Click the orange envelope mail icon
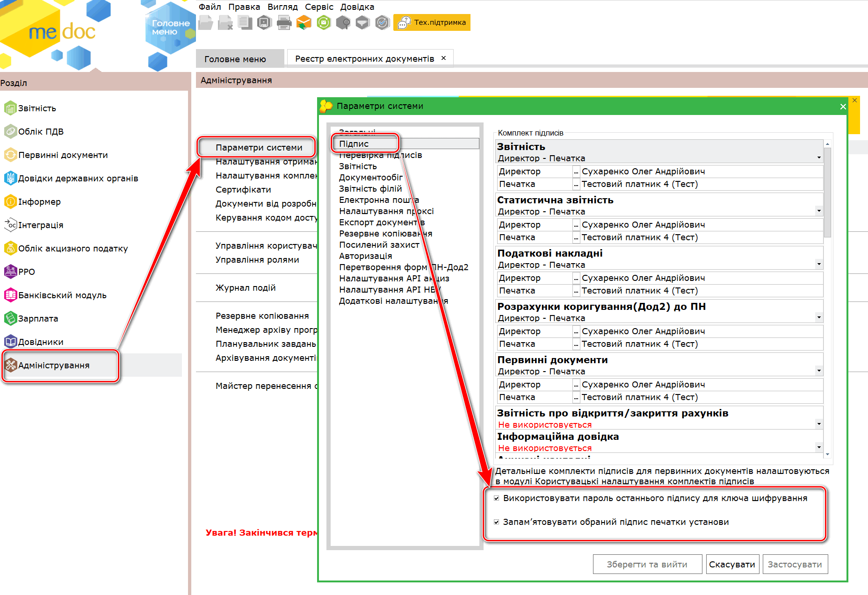The width and height of the screenshot is (868, 595). [x=304, y=22]
